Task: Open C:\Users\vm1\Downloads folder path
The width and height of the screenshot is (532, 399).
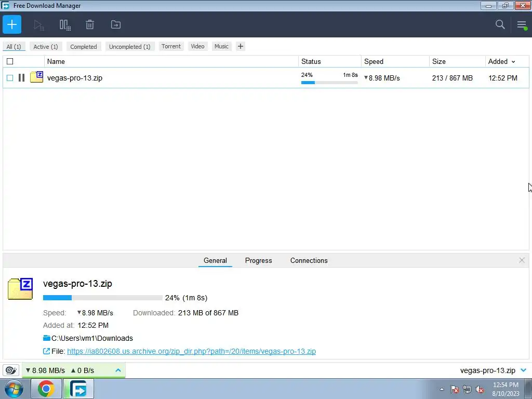Action: [x=92, y=338]
